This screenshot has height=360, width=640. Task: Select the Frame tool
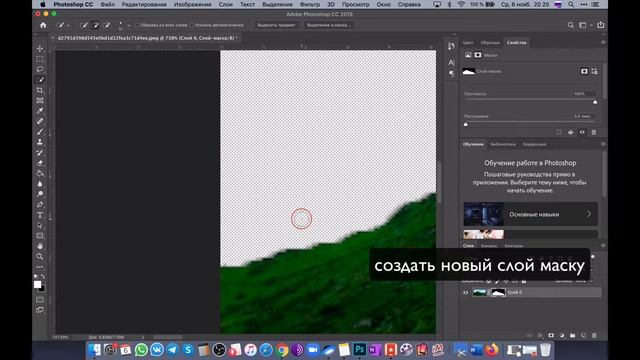40,100
